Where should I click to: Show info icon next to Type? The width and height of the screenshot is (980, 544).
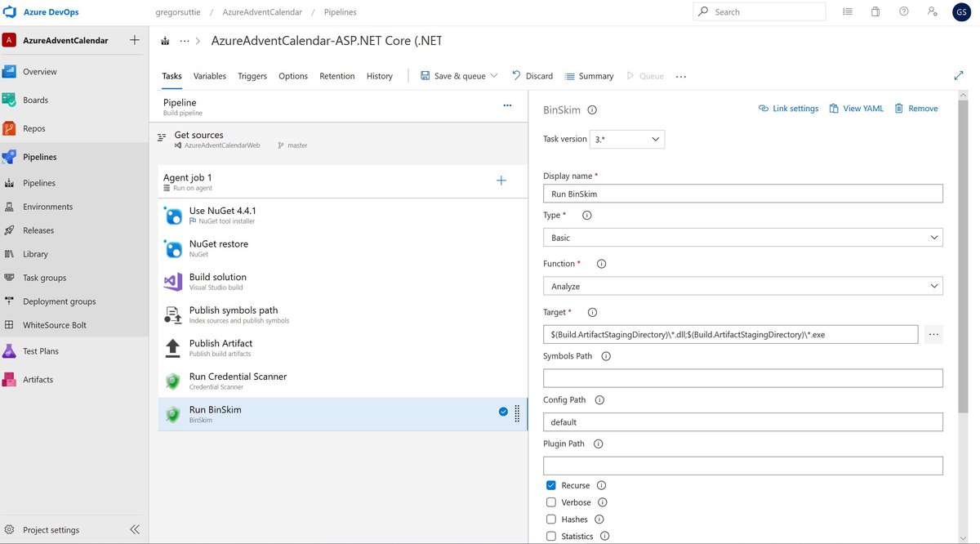586,216
